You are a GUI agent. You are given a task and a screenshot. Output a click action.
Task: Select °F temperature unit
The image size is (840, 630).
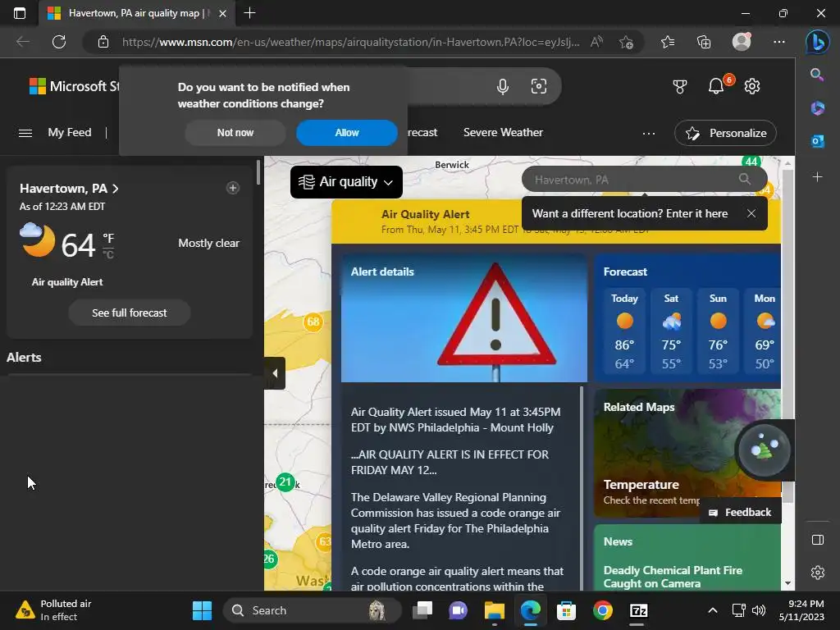point(108,239)
